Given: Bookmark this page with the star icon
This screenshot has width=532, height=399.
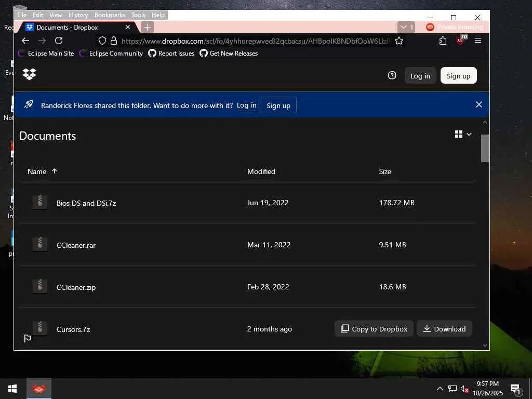Looking at the screenshot, I should 399,41.
